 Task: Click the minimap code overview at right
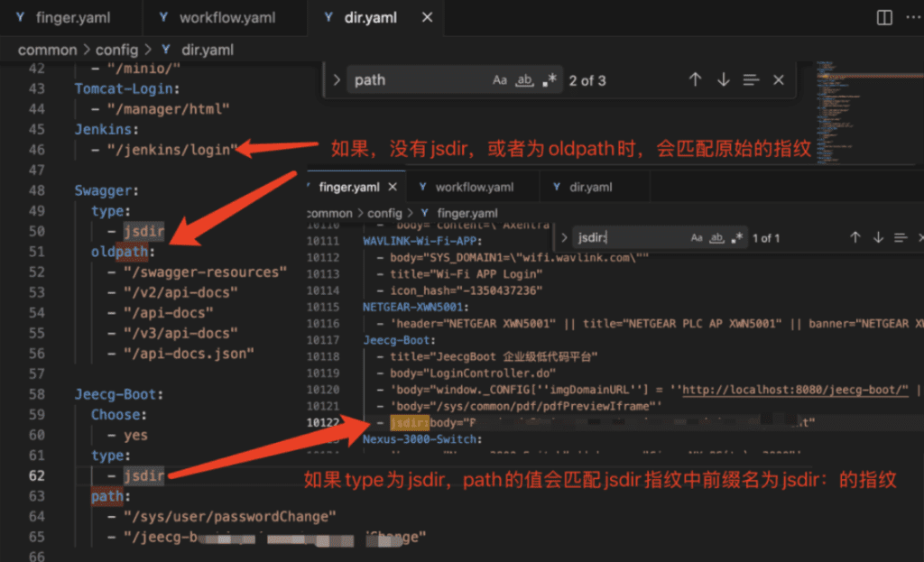point(839,90)
